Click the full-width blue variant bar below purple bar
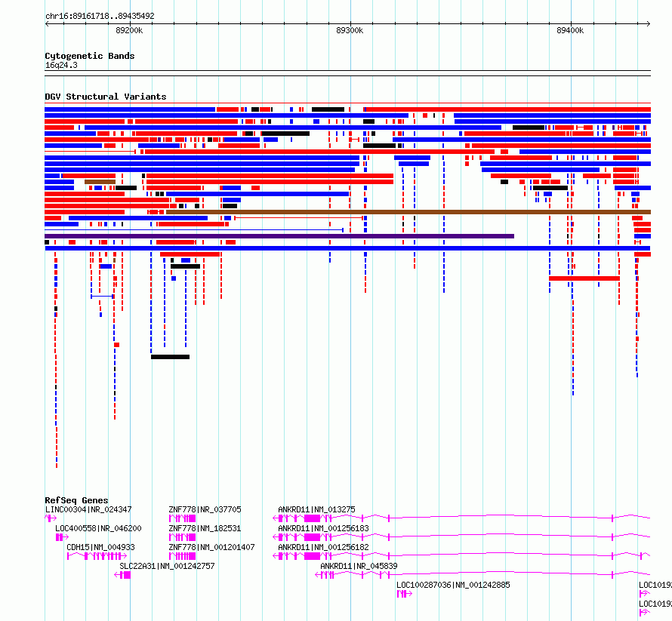This screenshot has height=621, width=672. pyautogui.click(x=347, y=248)
